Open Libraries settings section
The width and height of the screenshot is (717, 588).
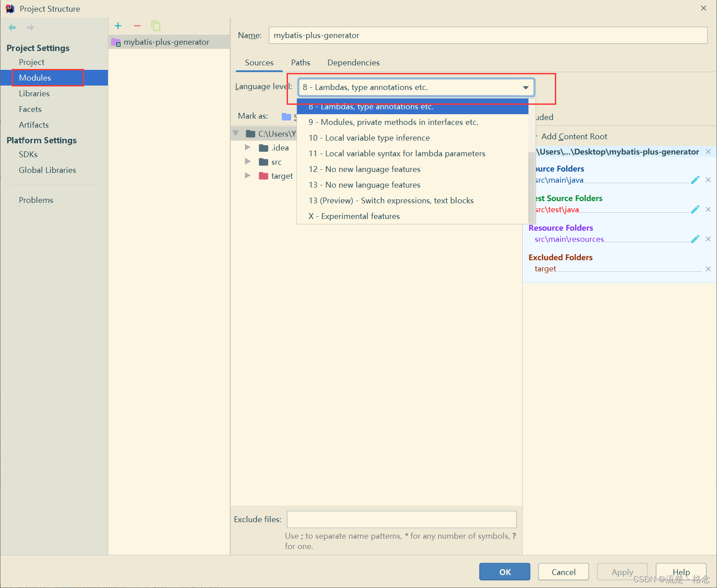34,94
